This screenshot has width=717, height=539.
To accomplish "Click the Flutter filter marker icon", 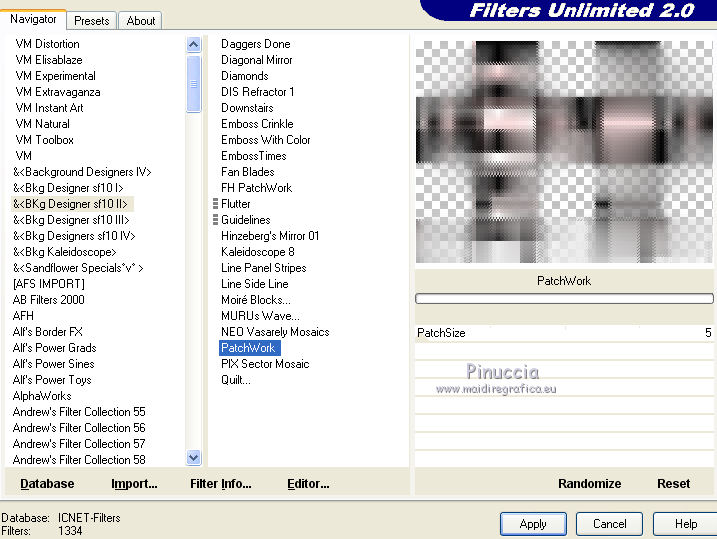I will (215, 204).
